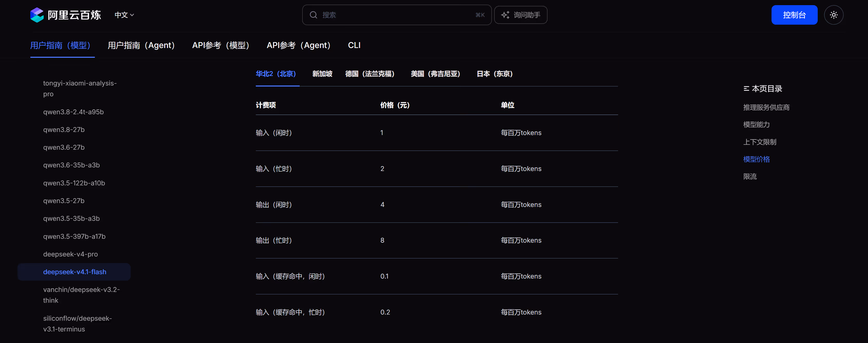Select the 用户指南（模型）tab
868x343 pixels.
click(x=62, y=45)
